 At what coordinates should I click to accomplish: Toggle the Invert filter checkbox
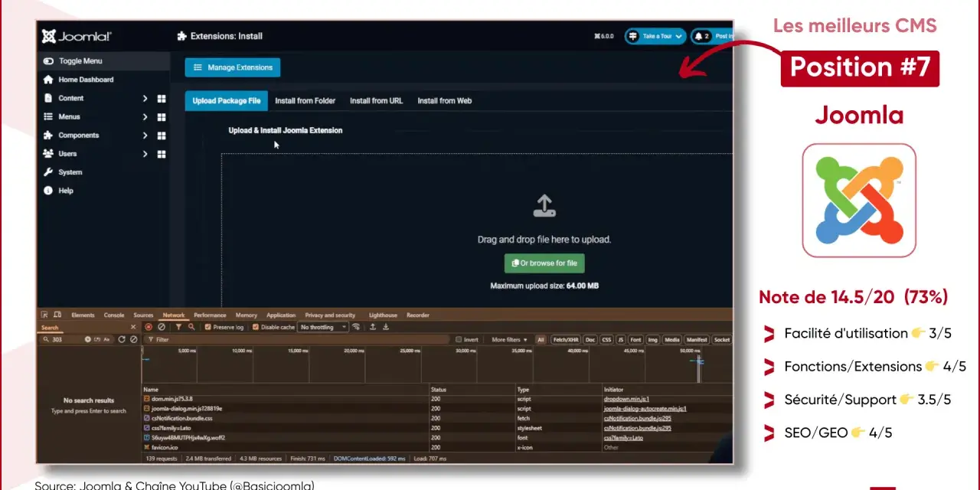(x=459, y=340)
